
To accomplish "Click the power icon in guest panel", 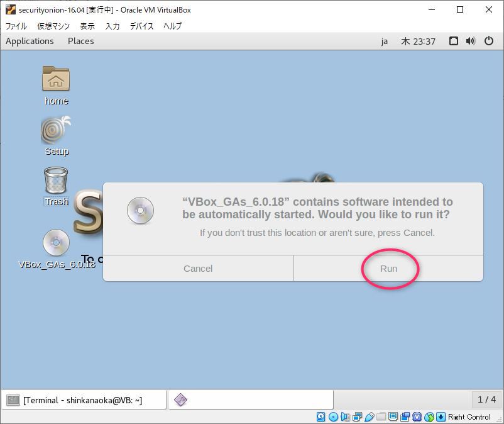I will pyautogui.click(x=488, y=41).
